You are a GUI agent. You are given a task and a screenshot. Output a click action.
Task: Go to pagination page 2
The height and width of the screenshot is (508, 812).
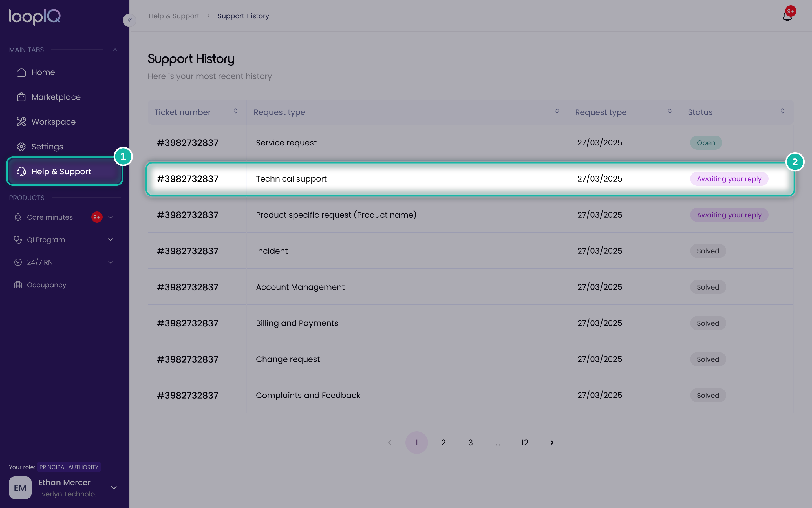coord(443,443)
